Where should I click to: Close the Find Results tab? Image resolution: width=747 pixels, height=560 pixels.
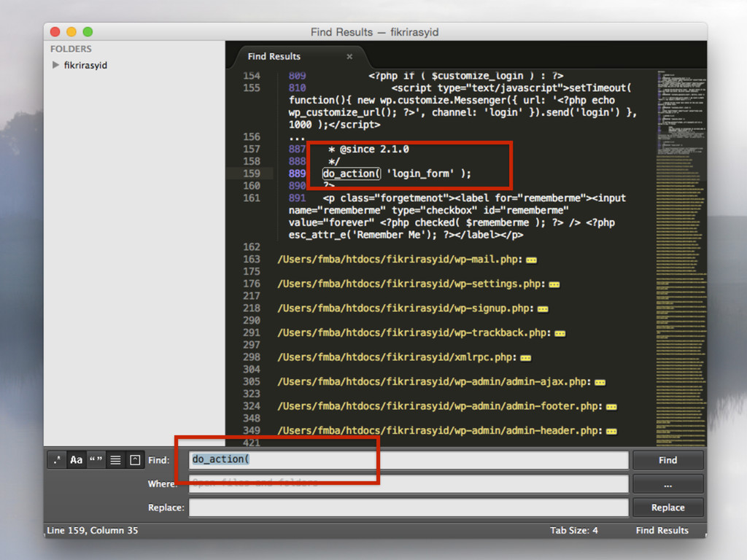click(349, 56)
